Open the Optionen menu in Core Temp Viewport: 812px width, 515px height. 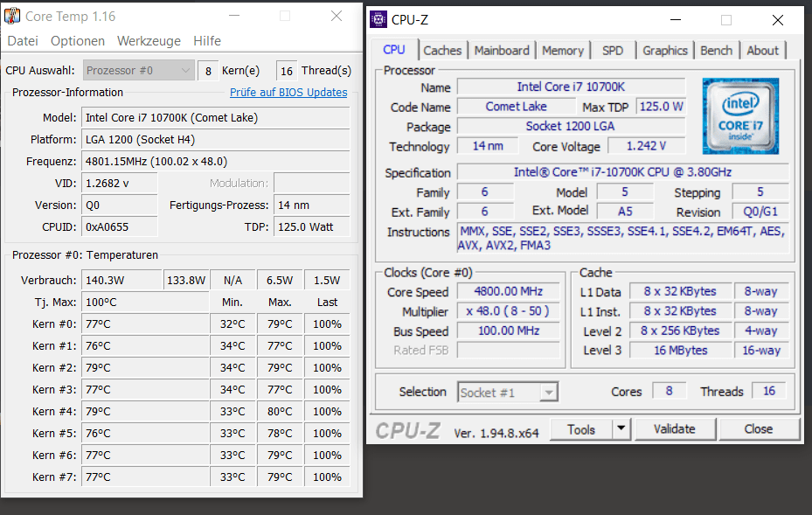click(x=78, y=41)
